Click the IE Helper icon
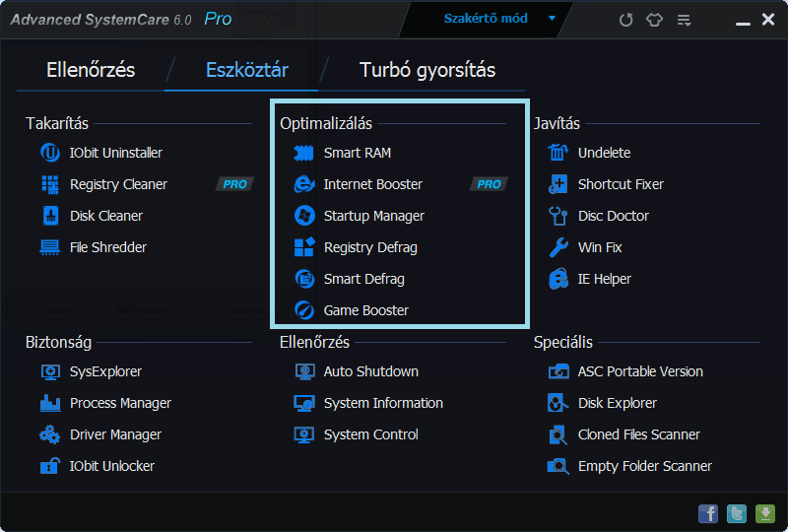Image resolution: width=788 pixels, height=532 pixels. click(558, 279)
